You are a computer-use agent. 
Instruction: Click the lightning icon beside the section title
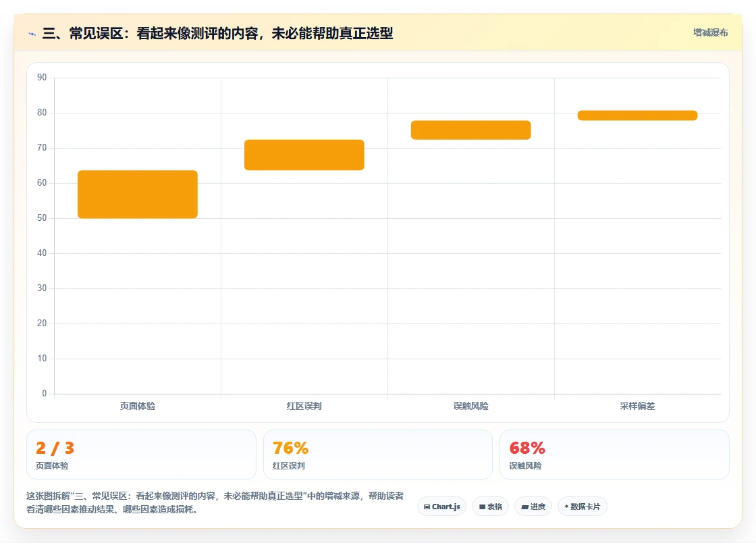point(32,34)
